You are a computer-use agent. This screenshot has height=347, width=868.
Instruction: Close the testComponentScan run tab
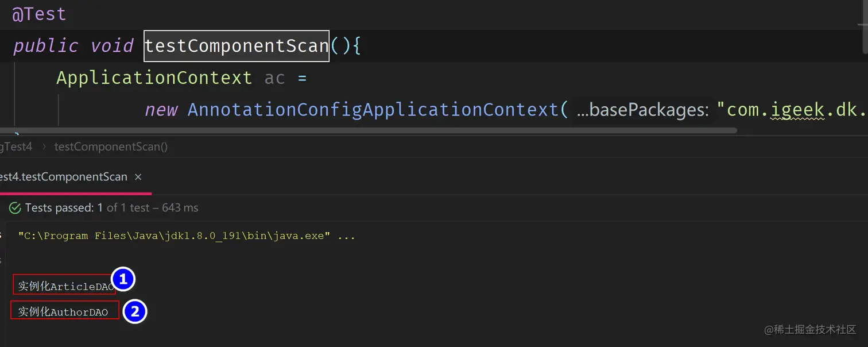(x=138, y=177)
